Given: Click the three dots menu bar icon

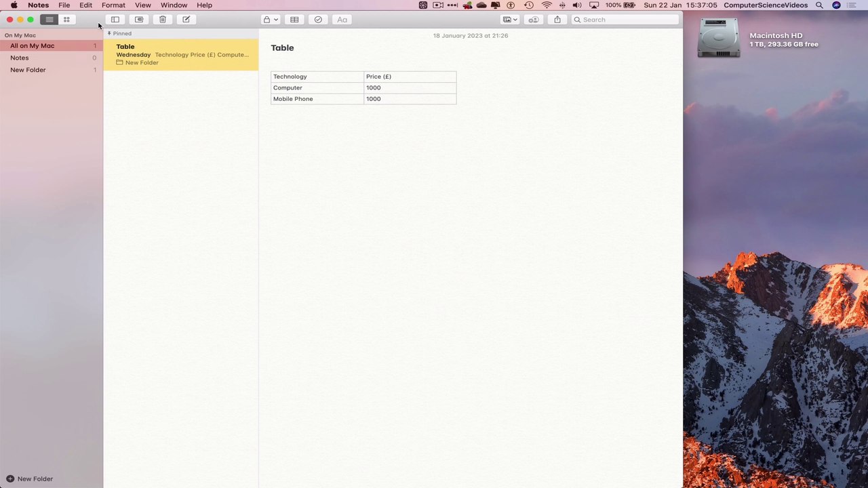Looking at the screenshot, I should point(453,5).
